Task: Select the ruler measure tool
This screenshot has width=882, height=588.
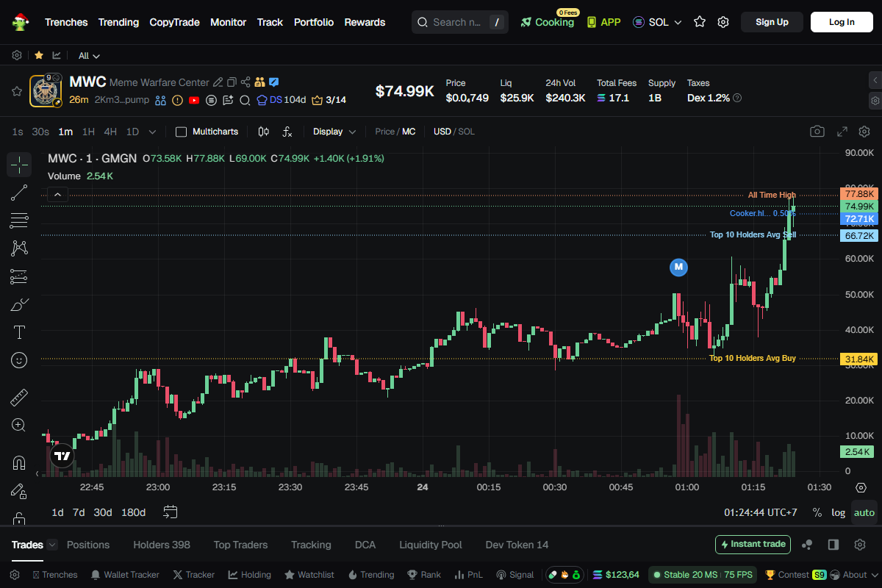Action: click(19, 398)
